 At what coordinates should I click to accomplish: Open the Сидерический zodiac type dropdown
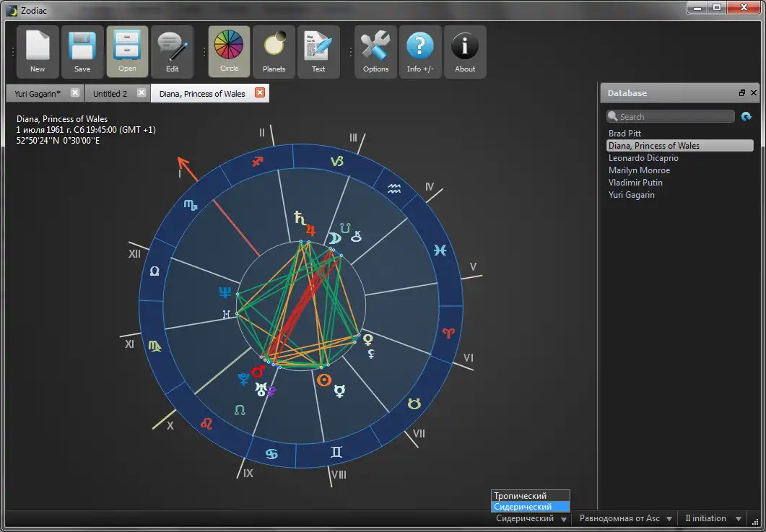click(531, 518)
